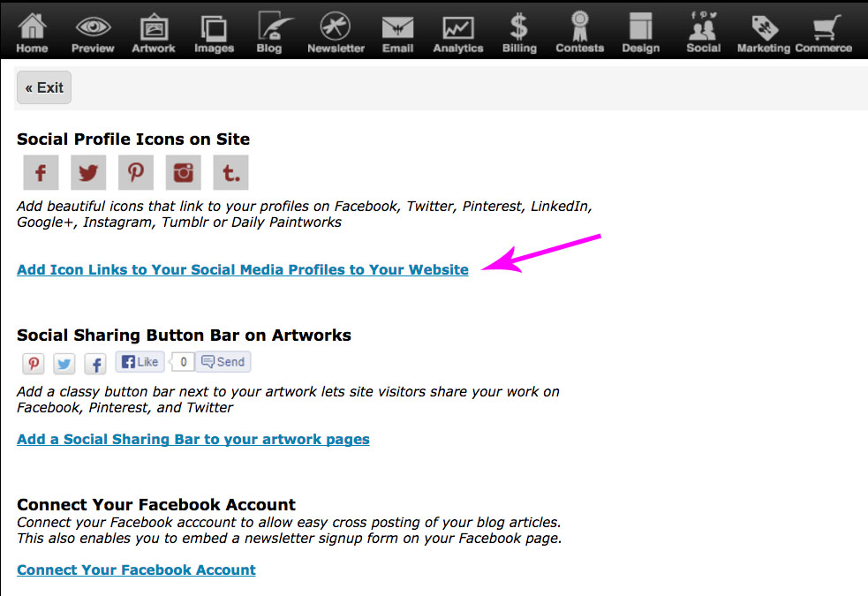Open the Artwork section icon

(153, 26)
